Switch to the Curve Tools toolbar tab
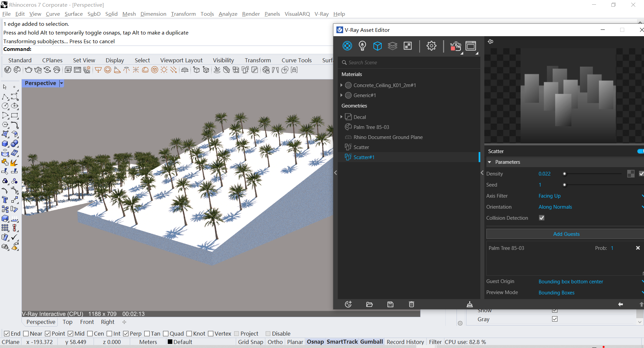Viewport: 644px width, 348px height. coord(297,60)
